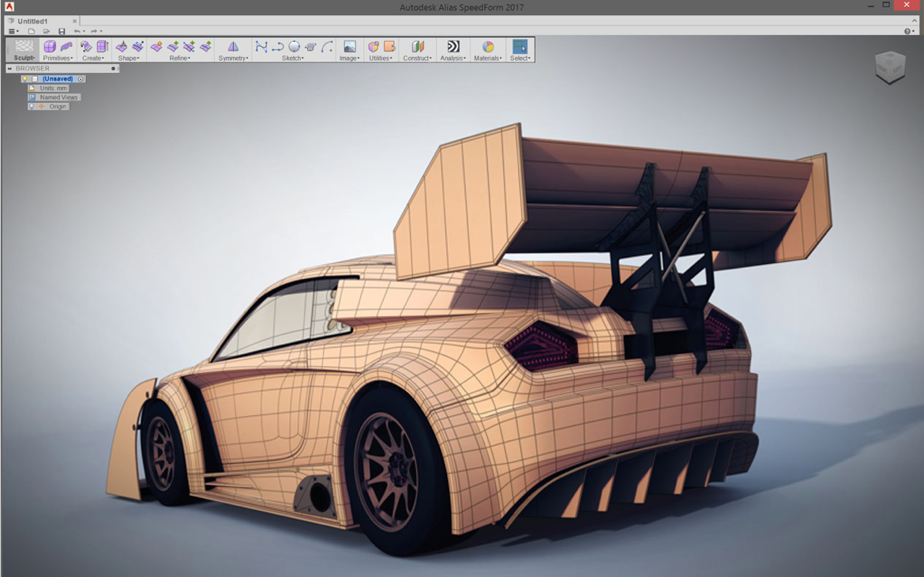Collapse the Browser panel with the arrows

(9, 69)
